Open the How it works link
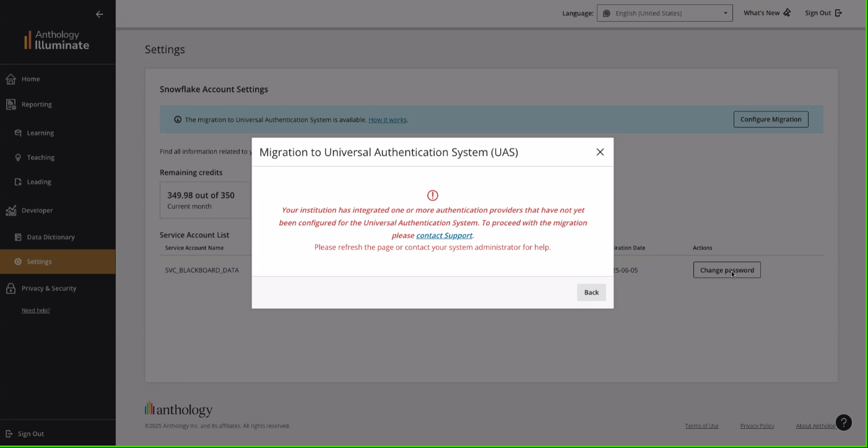 pyautogui.click(x=388, y=119)
